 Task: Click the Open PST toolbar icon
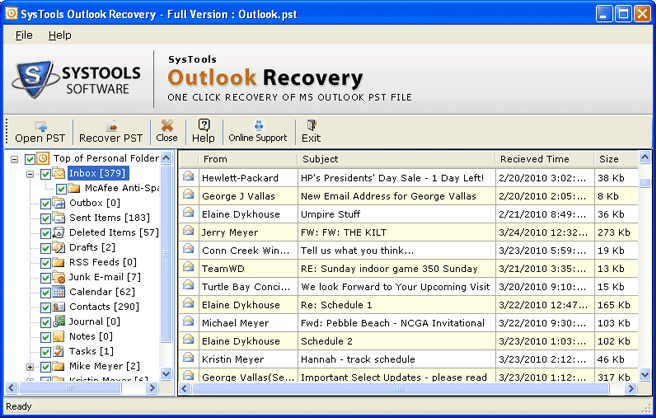pos(42,126)
